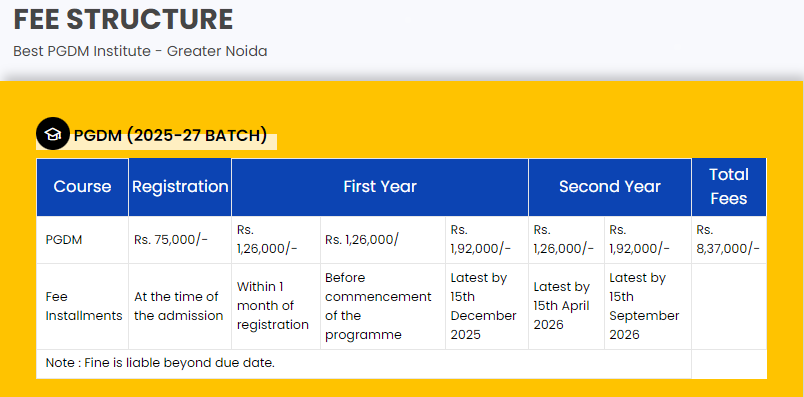This screenshot has height=397, width=804.
Task: Click the FEE STRUCTURE page title
Action: [x=123, y=20]
